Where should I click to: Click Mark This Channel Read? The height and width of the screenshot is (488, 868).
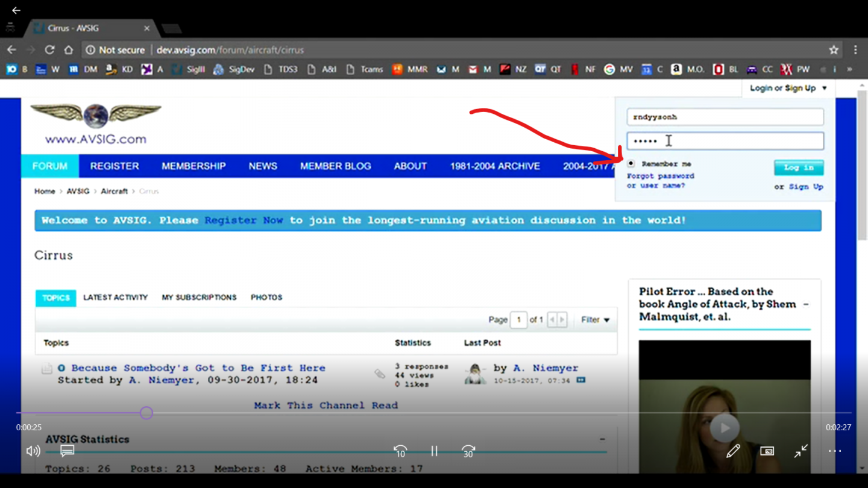point(326,405)
